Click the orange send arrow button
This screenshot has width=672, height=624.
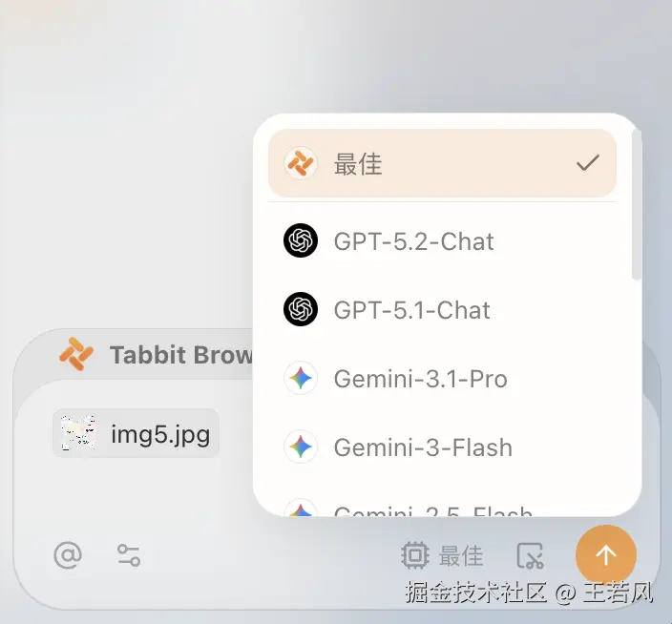point(605,555)
